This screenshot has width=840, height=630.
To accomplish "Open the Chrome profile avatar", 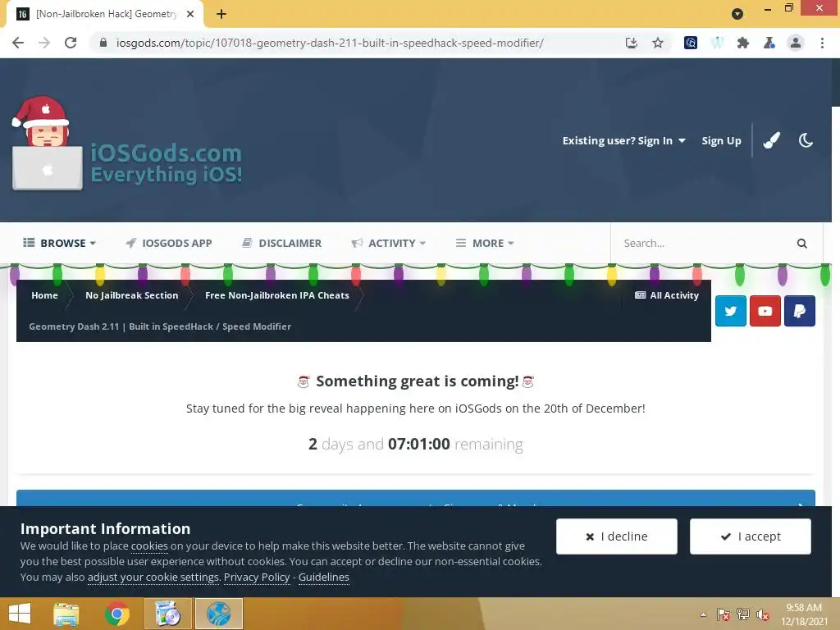I will click(x=796, y=43).
